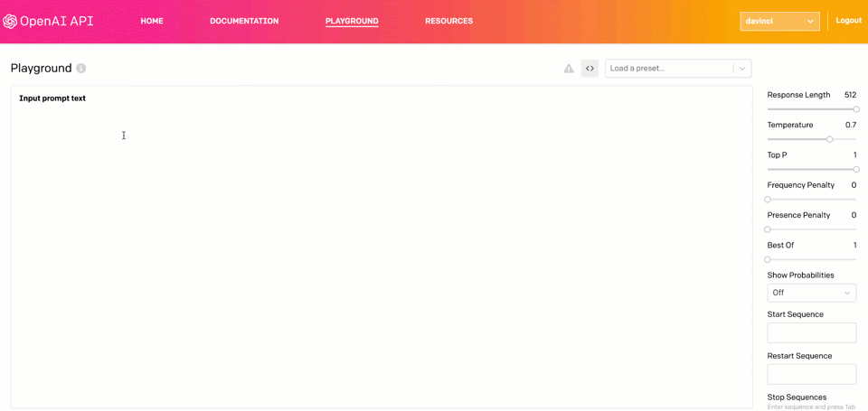Click the OpenAI API logo
The width and height of the screenshot is (868, 411).
pos(48,22)
